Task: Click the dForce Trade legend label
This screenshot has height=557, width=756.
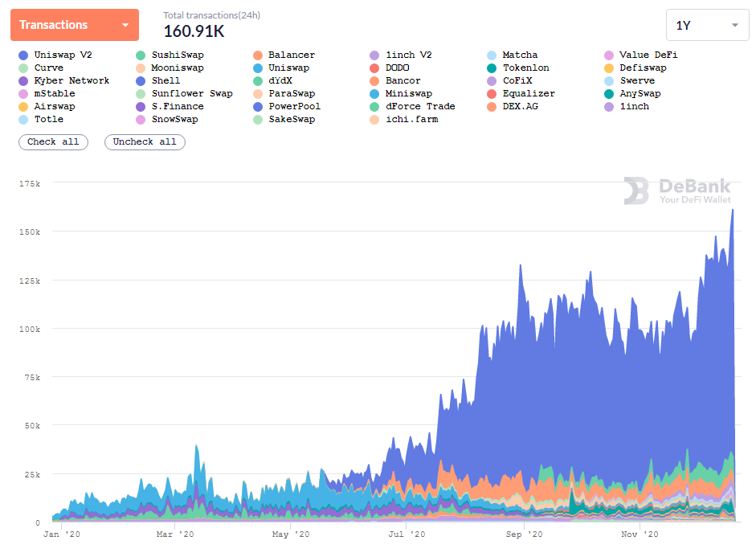Action: click(x=420, y=107)
